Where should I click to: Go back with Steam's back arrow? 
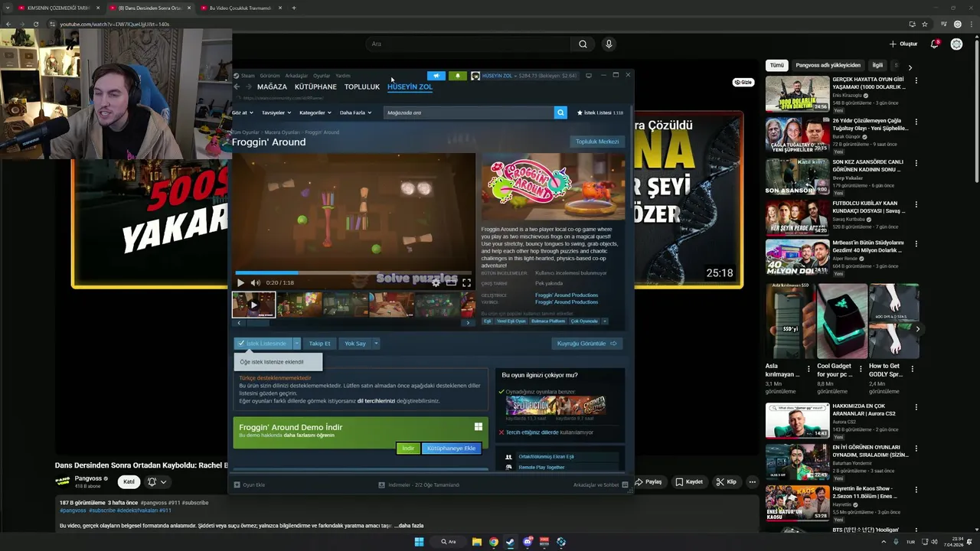pos(237,86)
